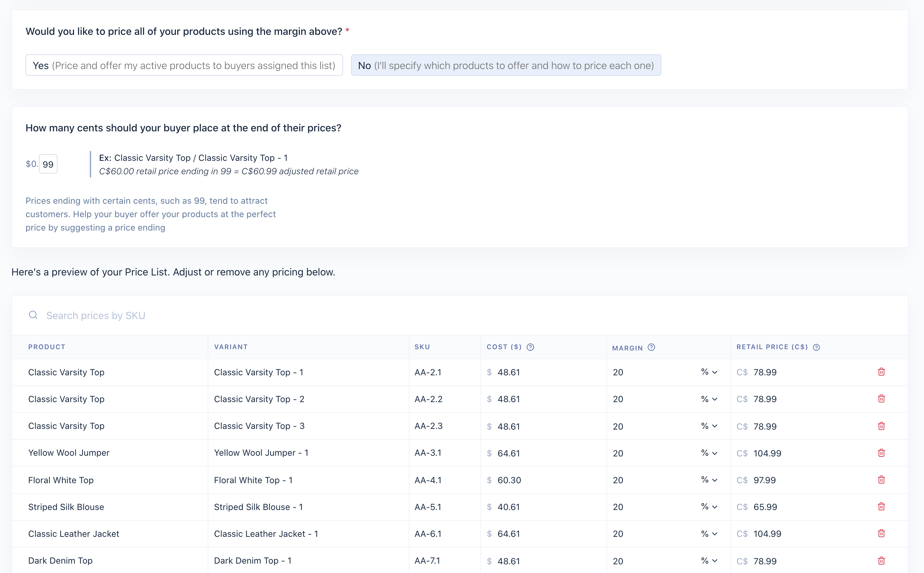Image resolution: width=924 pixels, height=573 pixels.
Task: Open margin unit dropdown for AA-6.1
Action: (x=709, y=533)
